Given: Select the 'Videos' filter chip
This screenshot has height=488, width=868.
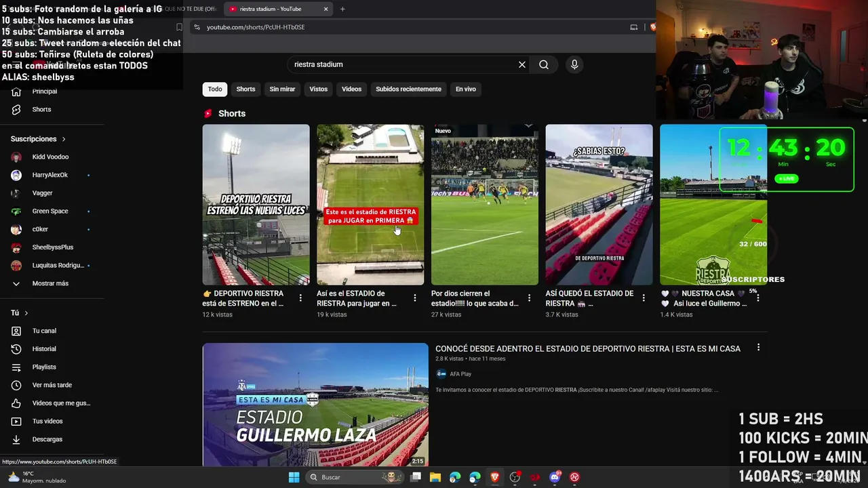Looking at the screenshot, I should coord(351,89).
